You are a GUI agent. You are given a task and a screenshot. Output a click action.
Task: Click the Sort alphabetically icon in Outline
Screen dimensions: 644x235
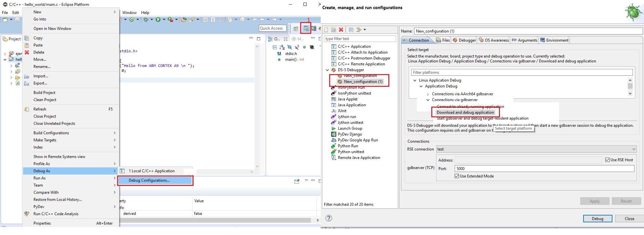282,47
